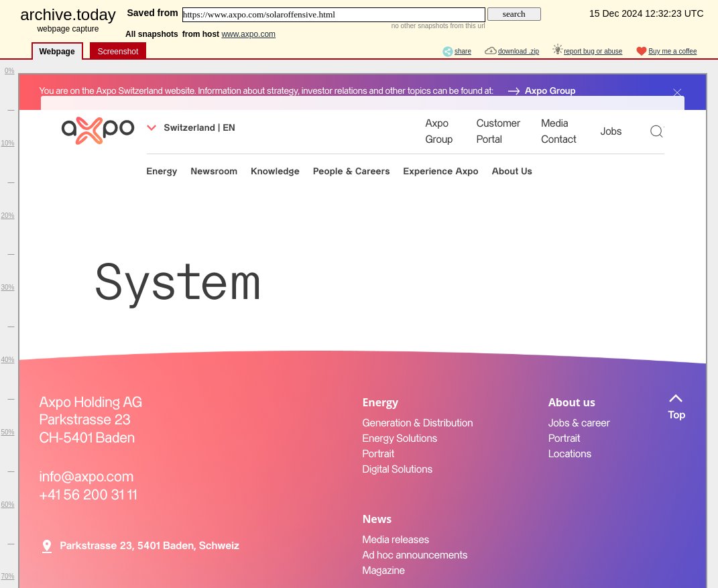
Task: Click the red heart coffee icon
Action: pyautogui.click(x=642, y=51)
